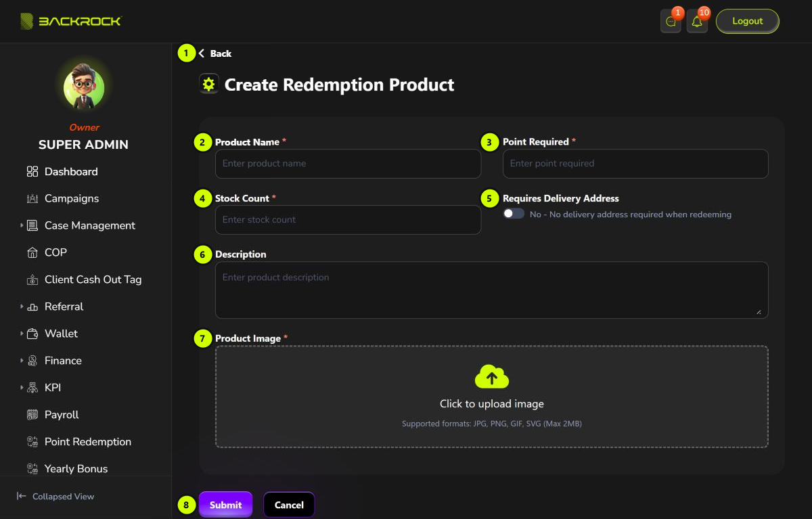Screen dimensions: 812x519
Task: Click the back chevron arrow icon
Action: click(x=202, y=53)
